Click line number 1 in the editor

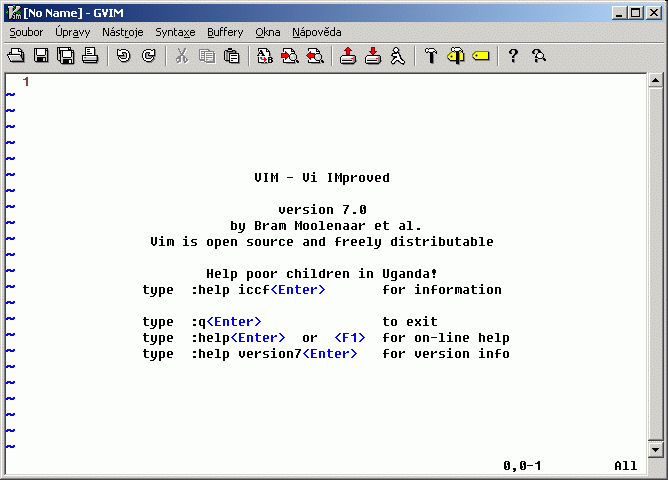26,81
